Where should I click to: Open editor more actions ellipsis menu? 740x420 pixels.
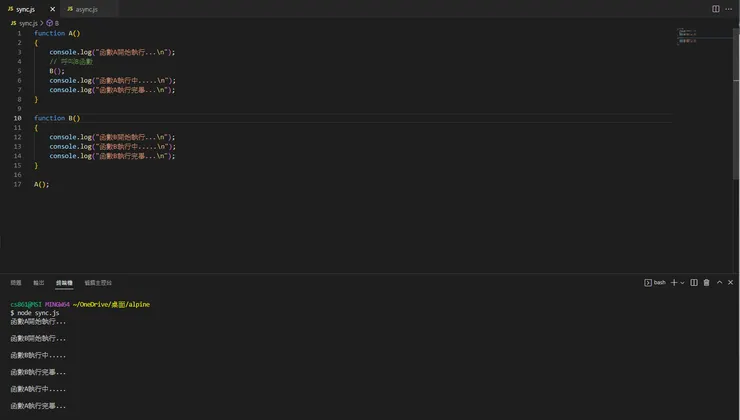pyautogui.click(x=729, y=9)
